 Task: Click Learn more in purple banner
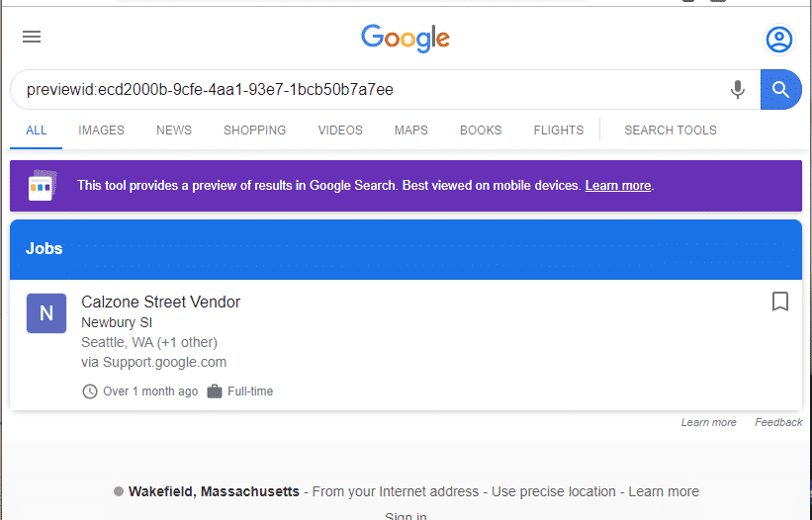pyautogui.click(x=617, y=186)
